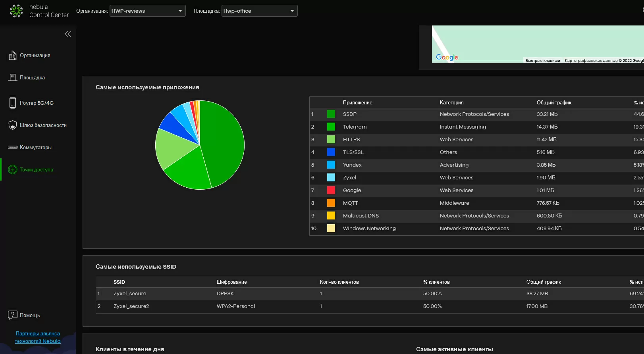
Task: Click the Коммутаторы switch icon
Action: 13,147
